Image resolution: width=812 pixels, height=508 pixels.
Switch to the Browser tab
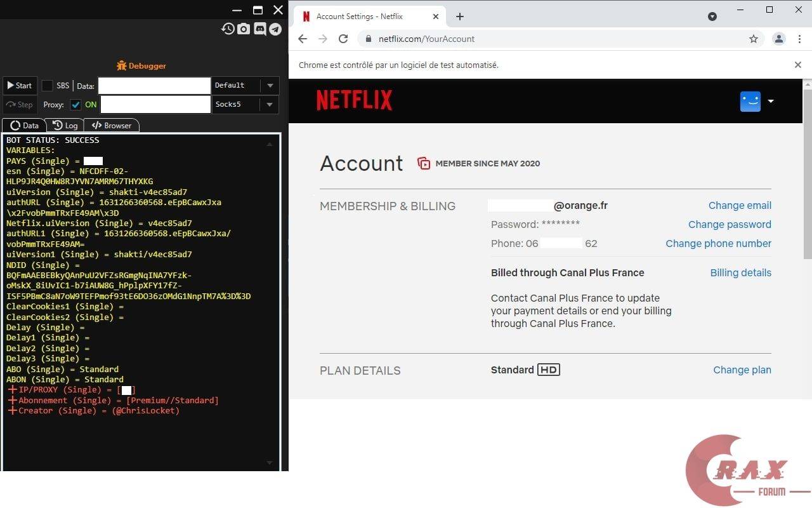[112, 125]
